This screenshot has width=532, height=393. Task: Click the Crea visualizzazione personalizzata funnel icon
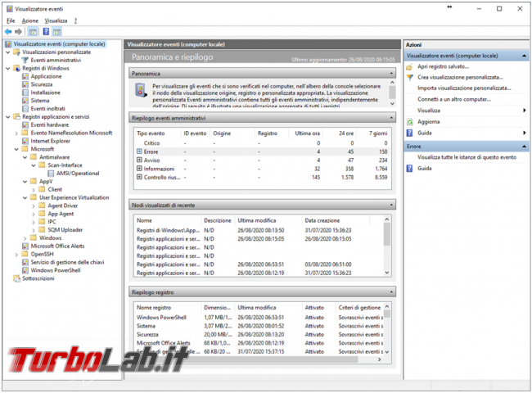[x=409, y=78]
